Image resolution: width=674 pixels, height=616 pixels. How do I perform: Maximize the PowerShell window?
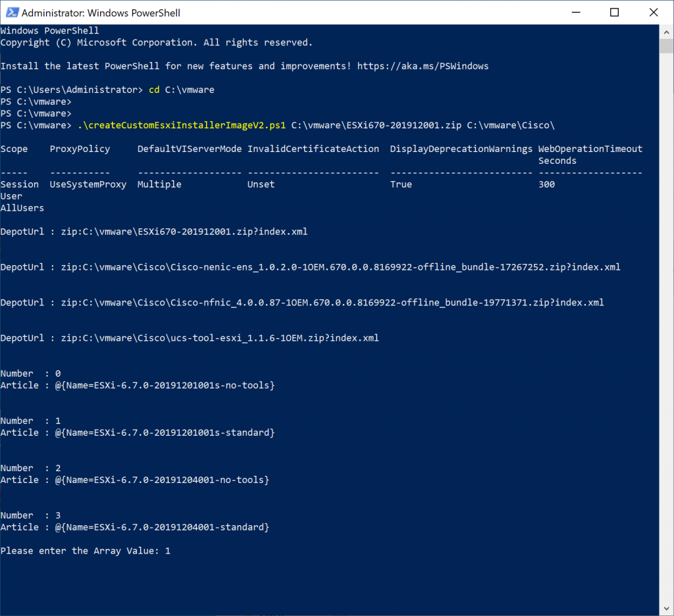[615, 13]
